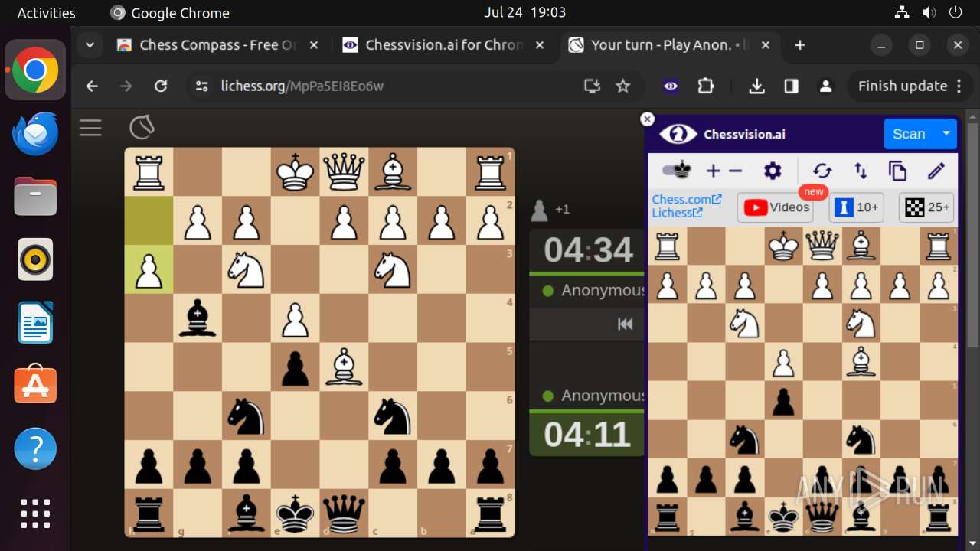Open the tab search dropdown
This screenshot has width=980, height=551.
coord(90,45)
